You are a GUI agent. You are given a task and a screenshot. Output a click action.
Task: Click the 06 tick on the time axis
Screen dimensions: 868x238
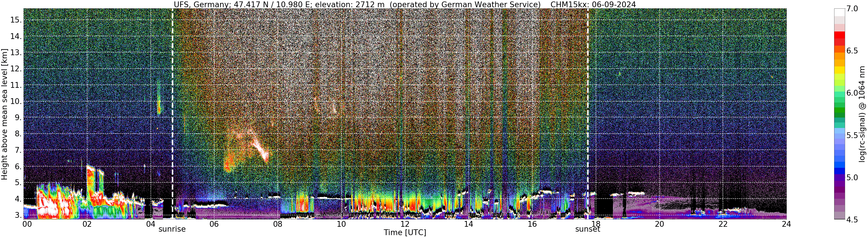tap(214, 224)
